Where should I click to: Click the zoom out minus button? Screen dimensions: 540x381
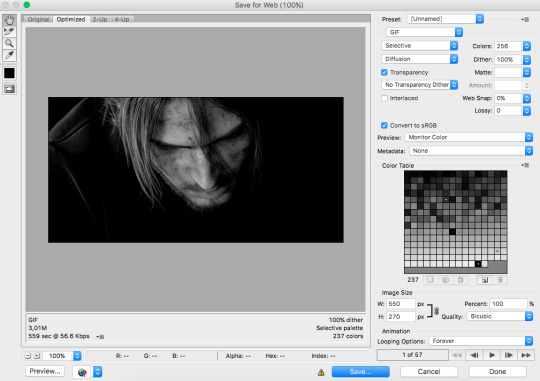(28, 356)
